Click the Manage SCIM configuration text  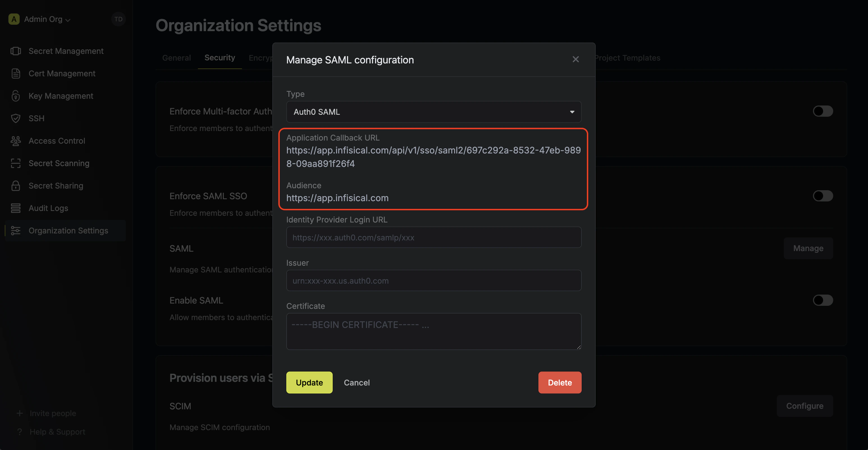pyautogui.click(x=220, y=428)
